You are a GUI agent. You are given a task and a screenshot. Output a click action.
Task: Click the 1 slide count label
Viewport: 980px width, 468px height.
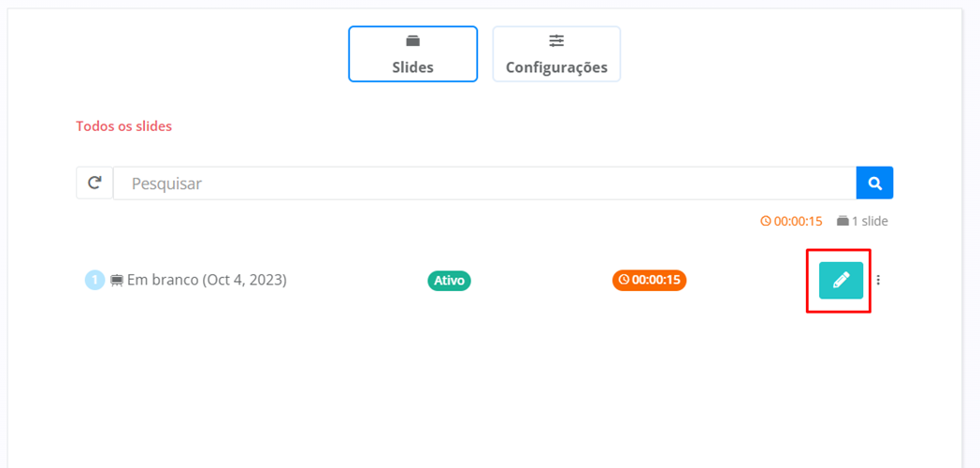coord(870,222)
